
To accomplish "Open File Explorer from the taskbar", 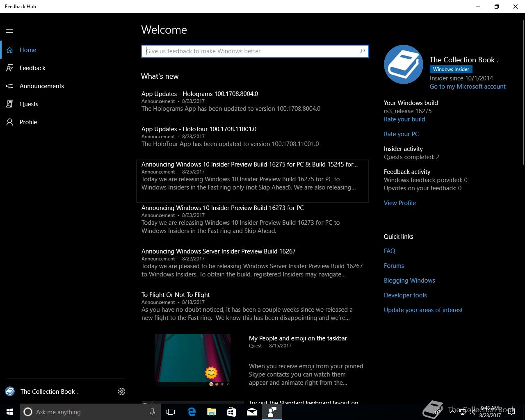I will click(x=211, y=412).
